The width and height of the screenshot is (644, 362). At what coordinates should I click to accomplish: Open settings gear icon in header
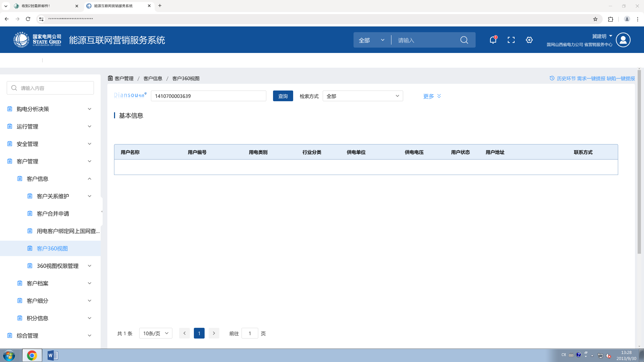[x=529, y=40]
